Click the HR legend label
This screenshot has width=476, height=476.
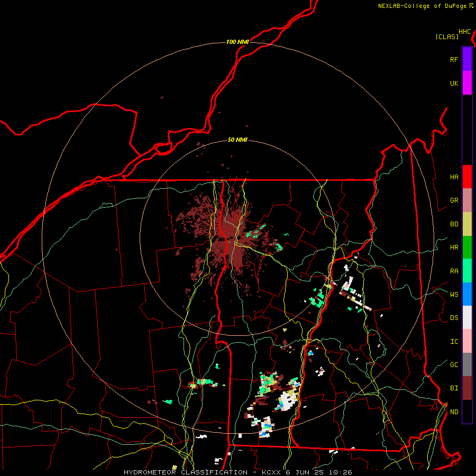pos(454,248)
